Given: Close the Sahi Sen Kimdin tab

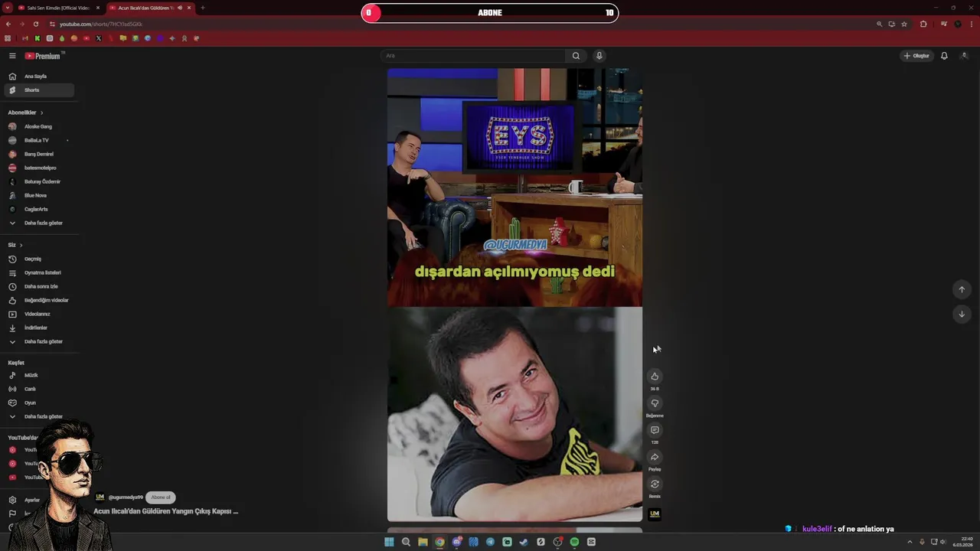Looking at the screenshot, I should tap(98, 8).
